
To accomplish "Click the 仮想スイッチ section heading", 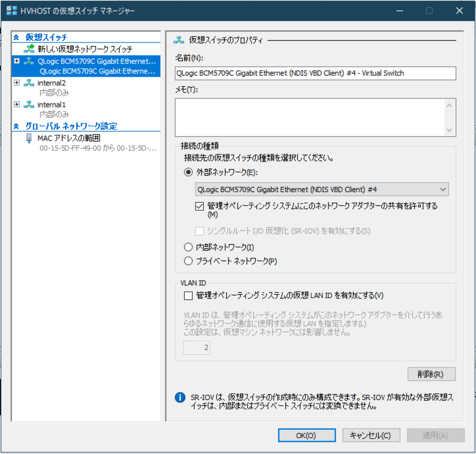I will [x=46, y=37].
